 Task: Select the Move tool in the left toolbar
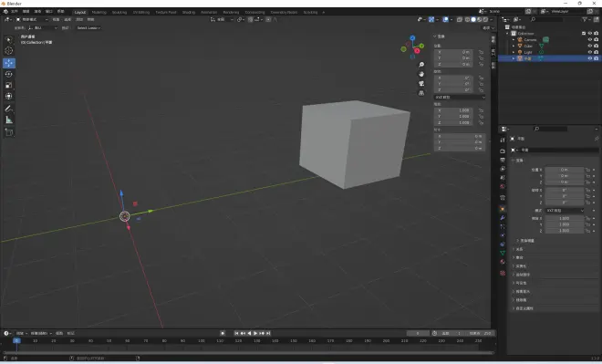click(x=9, y=63)
